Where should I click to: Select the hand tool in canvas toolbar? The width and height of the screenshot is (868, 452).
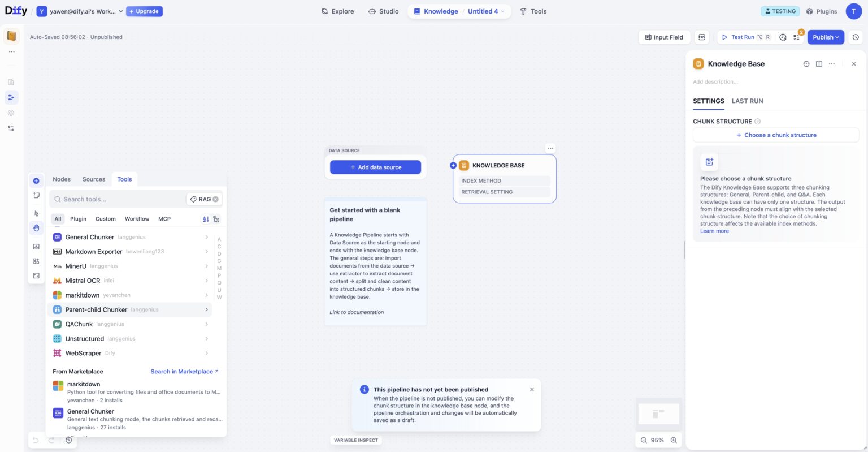point(36,228)
